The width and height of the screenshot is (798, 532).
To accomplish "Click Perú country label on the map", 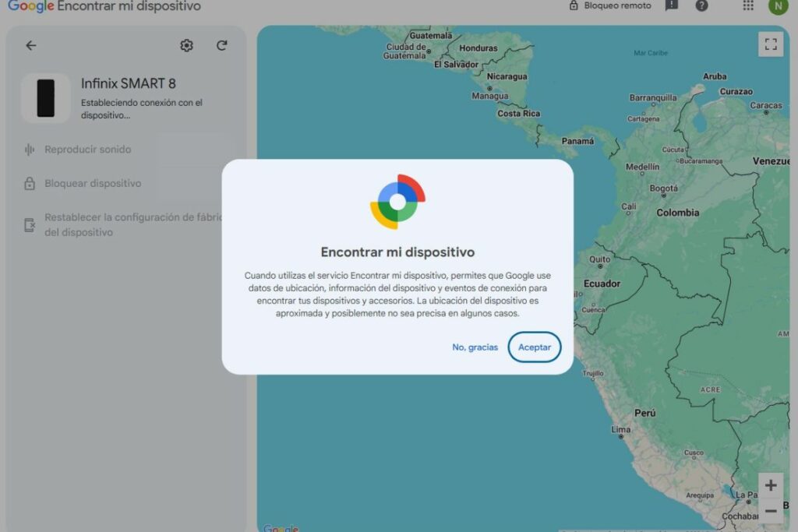I will tap(644, 413).
